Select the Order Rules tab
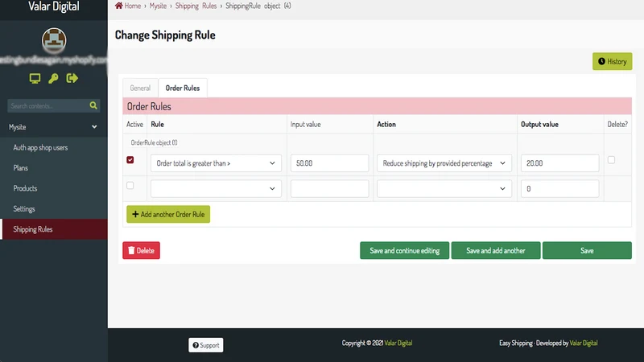The width and height of the screenshot is (644, 362). 183,88
